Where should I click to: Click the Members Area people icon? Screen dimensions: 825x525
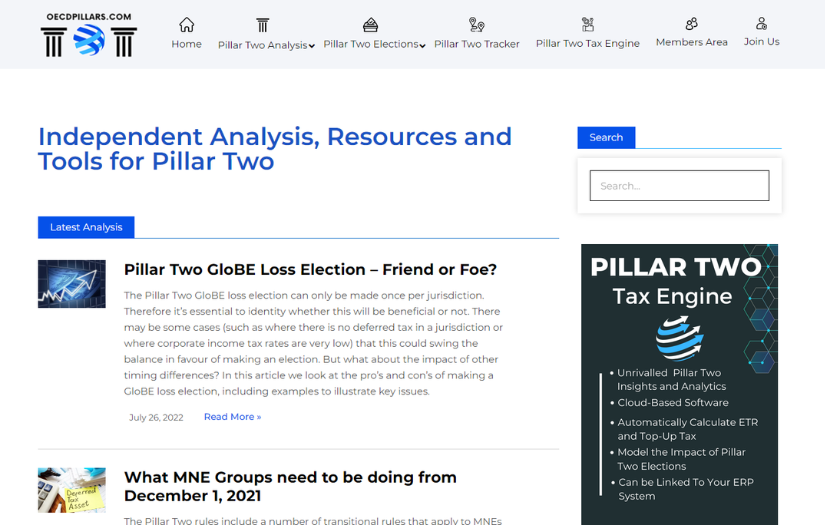691,24
